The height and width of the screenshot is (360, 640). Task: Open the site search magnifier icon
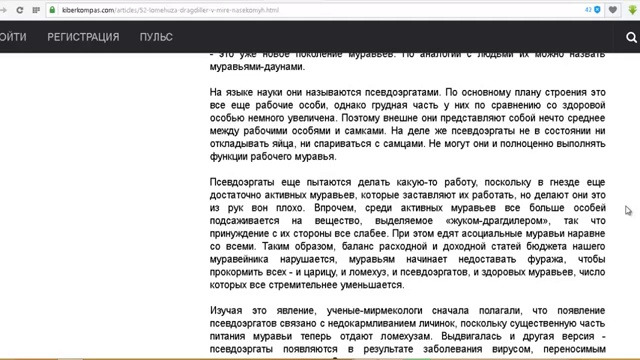click(x=631, y=38)
